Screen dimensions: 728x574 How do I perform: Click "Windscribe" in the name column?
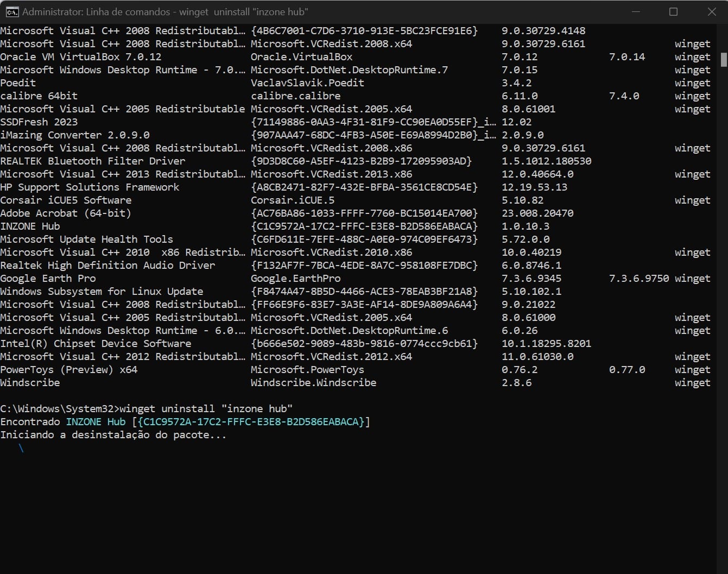(x=30, y=382)
